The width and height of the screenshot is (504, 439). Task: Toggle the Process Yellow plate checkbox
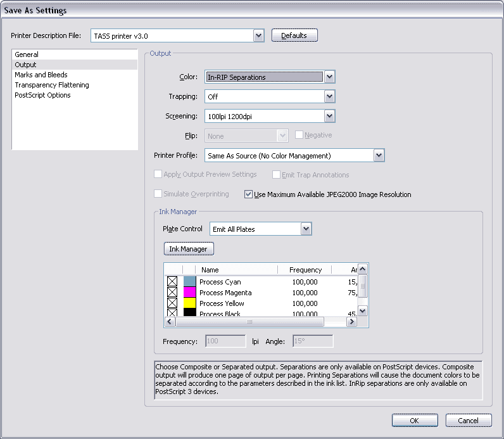(172, 303)
